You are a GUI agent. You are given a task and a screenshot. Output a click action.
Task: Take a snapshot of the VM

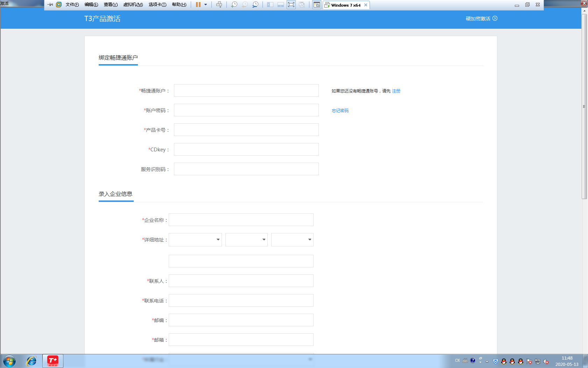coord(234,5)
